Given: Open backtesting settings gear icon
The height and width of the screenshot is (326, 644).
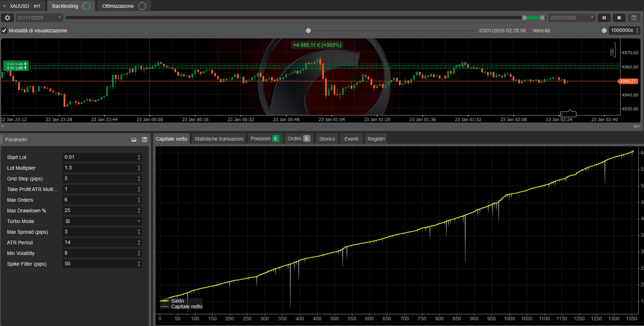Looking at the screenshot, I should pos(7,18).
